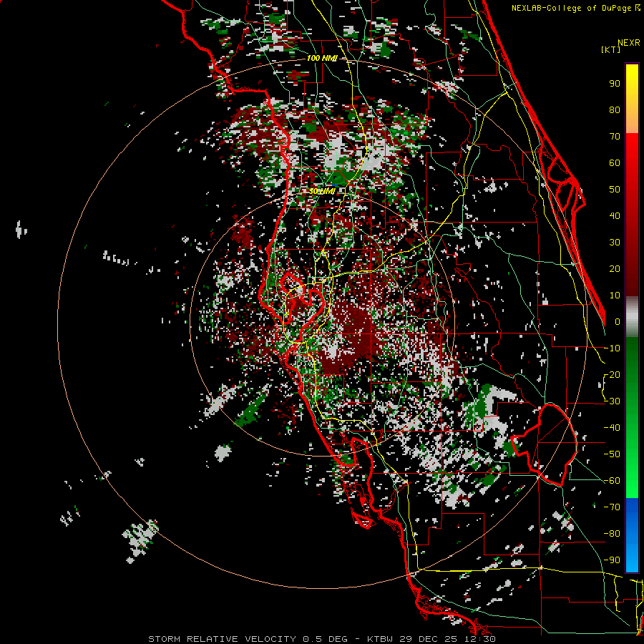Viewport: 644px width, 644px height.
Task: Click the 50 value on the velocity legend
Action: [615, 190]
